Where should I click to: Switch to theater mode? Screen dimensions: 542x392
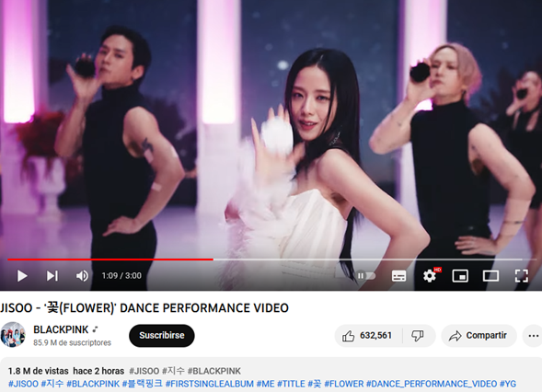tap(490, 276)
